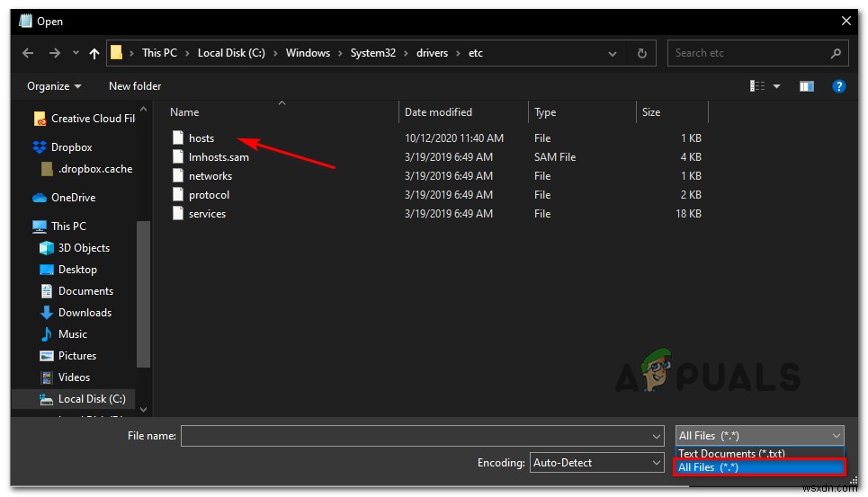Screen dimensions: 868x497
Task: Click the networks file icon
Action: click(x=178, y=175)
